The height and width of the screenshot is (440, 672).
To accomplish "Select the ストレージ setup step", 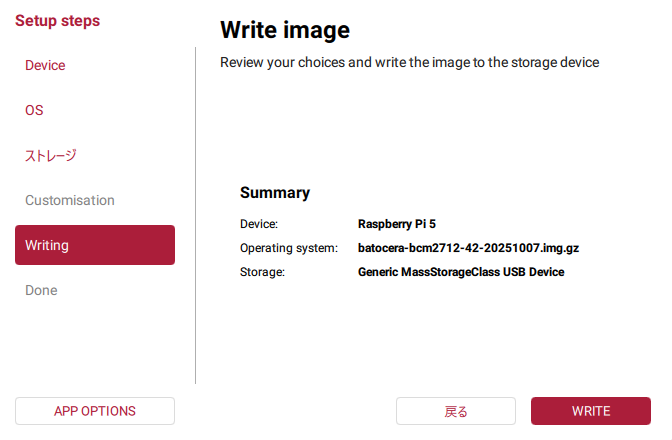I will click(51, 155).
